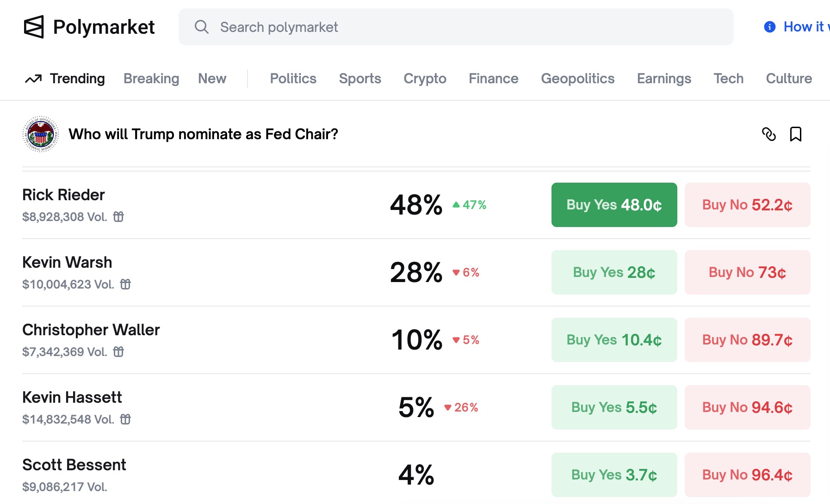Click gift icon by Kevin Hassett volume
This screenshot has height=504, width=830.
[x=126, y=419]
